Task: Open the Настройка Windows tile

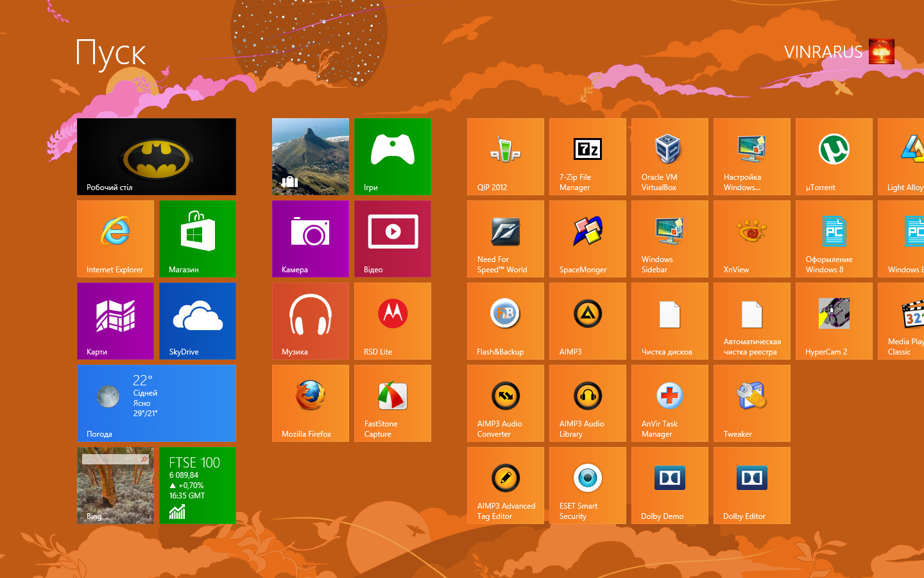Action: (752, 157)
